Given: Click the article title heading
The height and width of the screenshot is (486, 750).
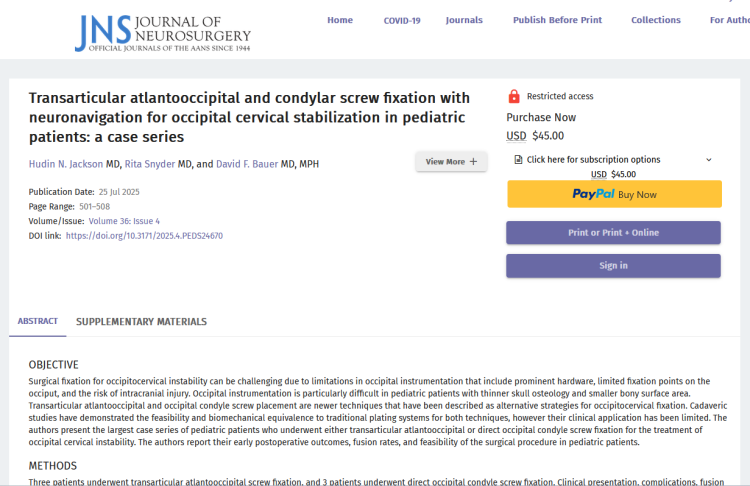Looking at the screenshot, I should coord(249,117).
